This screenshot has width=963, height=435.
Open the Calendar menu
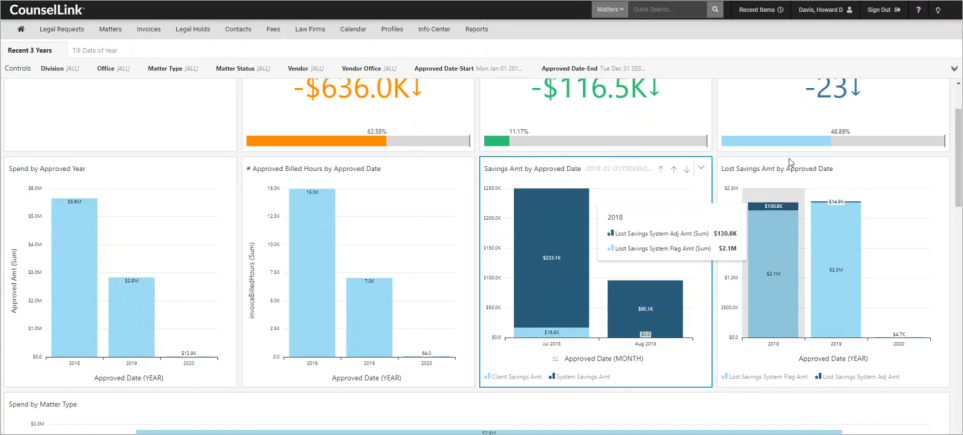point(353,29)
